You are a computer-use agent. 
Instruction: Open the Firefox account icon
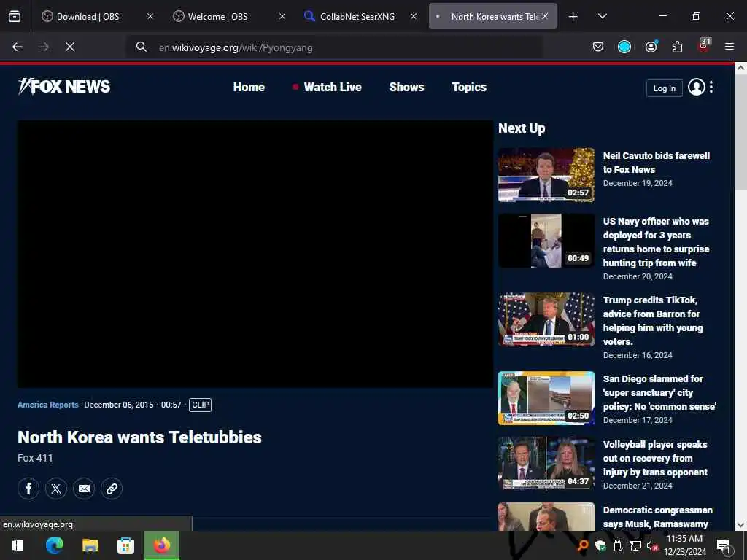pyautogui.click(x=651, y=47)
